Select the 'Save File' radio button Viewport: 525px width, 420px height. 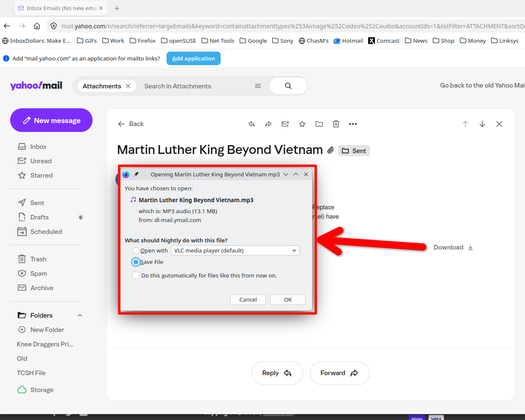tap(136, 262)
